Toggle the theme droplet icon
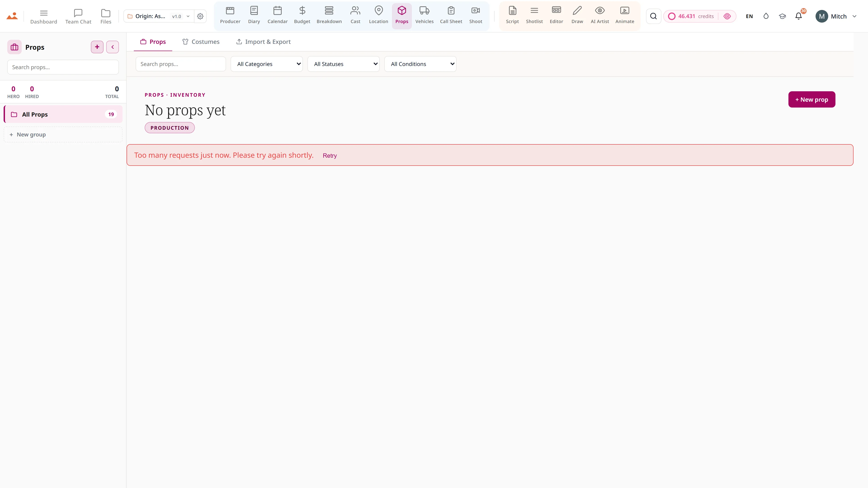Image resolution: width=868 pixels, height=488 pixels. coord(766,16)
